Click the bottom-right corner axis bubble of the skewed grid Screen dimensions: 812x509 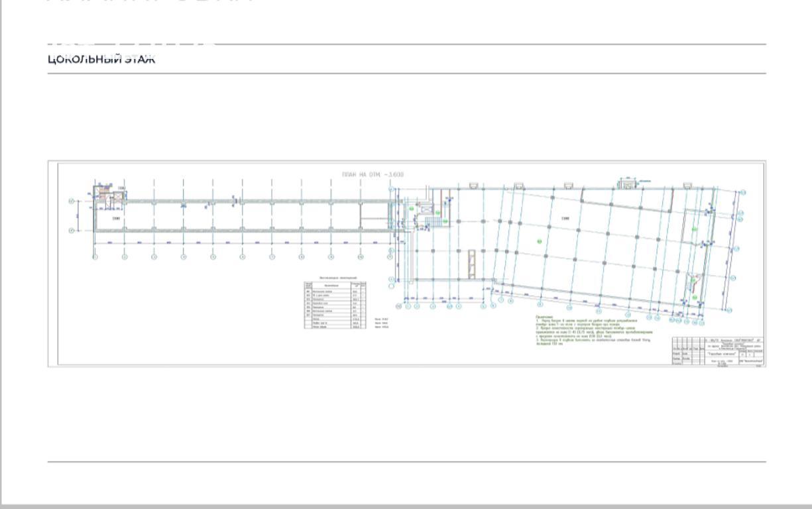tap(729, 310)
